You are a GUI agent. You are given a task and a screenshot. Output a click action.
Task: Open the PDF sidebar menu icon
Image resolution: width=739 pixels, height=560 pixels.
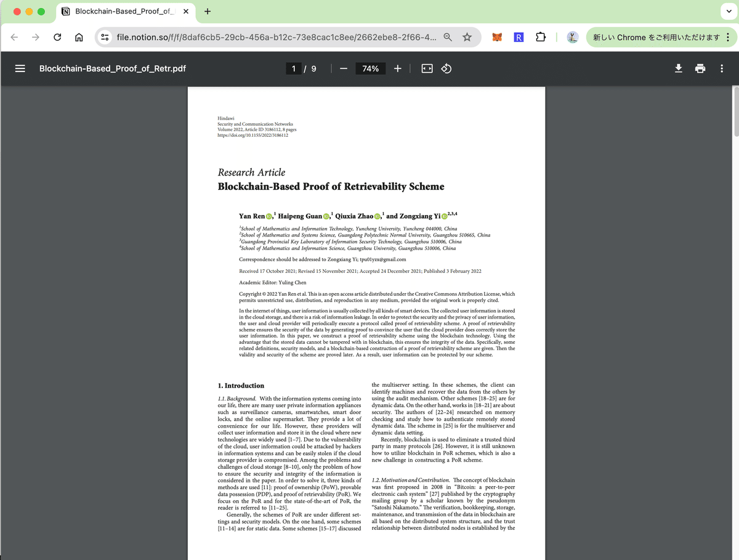[20, 68]
